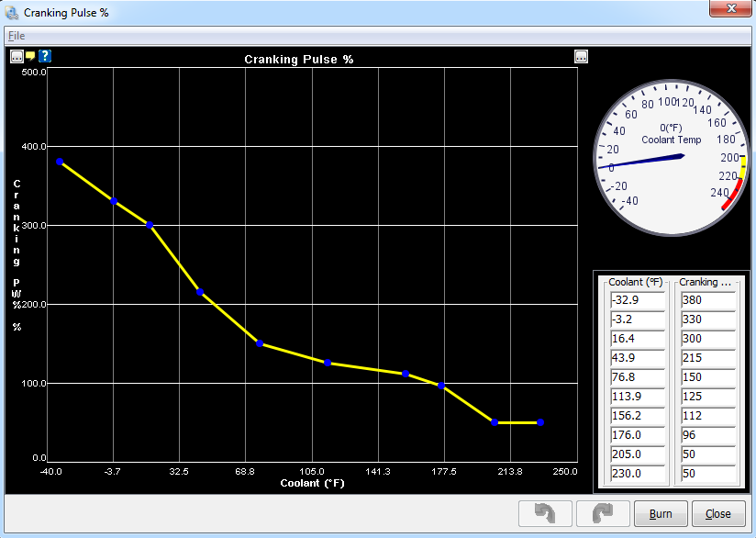
Task: Open the options button at graph's top right
Action: [x=581, y=56]
